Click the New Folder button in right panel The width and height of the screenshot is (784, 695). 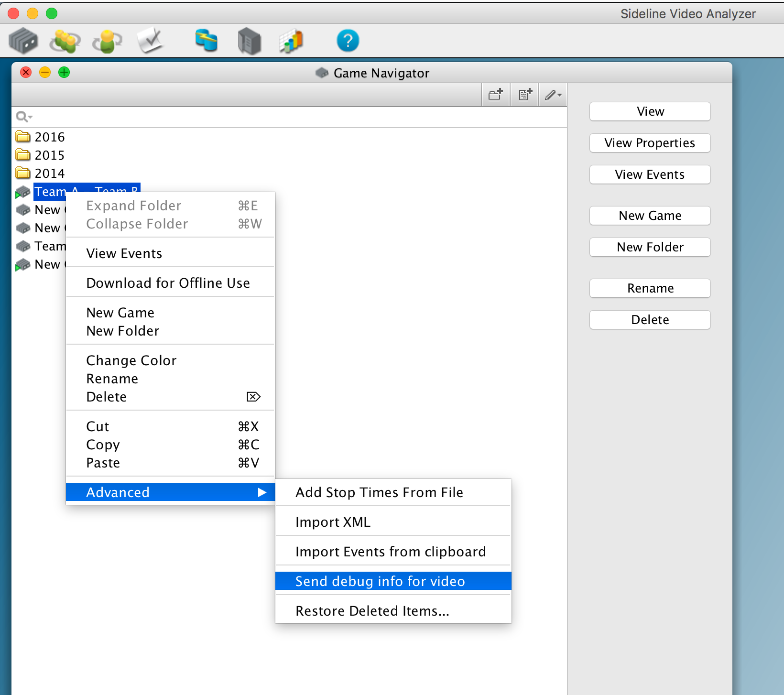point(650,247)
